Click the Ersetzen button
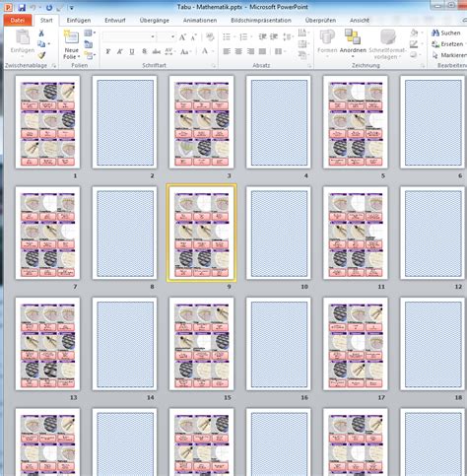The height and width of the screenshot is (476, 467). click(447, 44)
